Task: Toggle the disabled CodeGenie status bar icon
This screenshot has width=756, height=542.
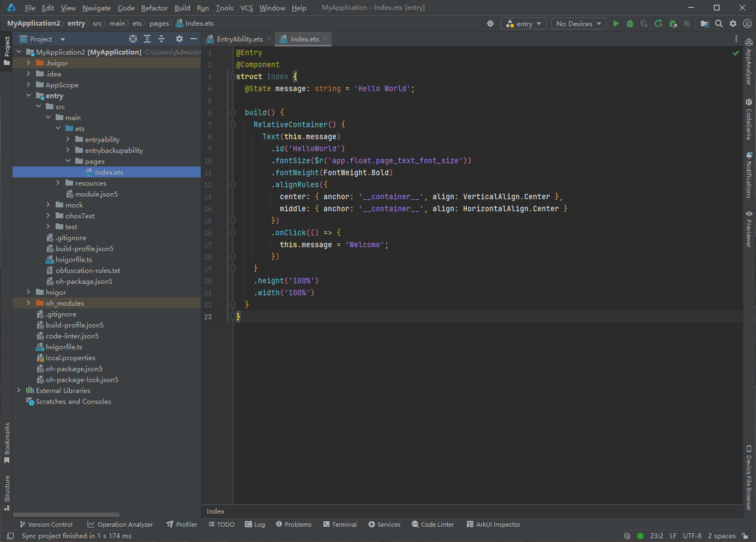Action: click(627, 536)
